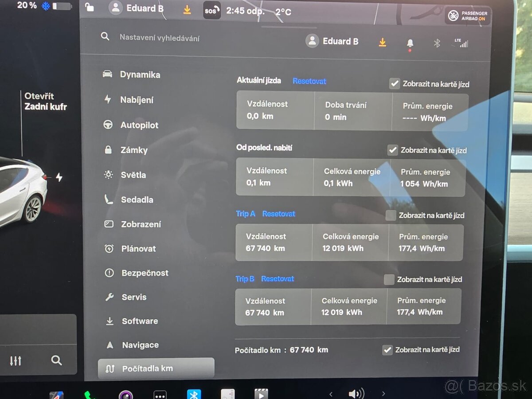Select the Autopilot settings section
This screenshot has width=532, height=399.
[140, 125]
